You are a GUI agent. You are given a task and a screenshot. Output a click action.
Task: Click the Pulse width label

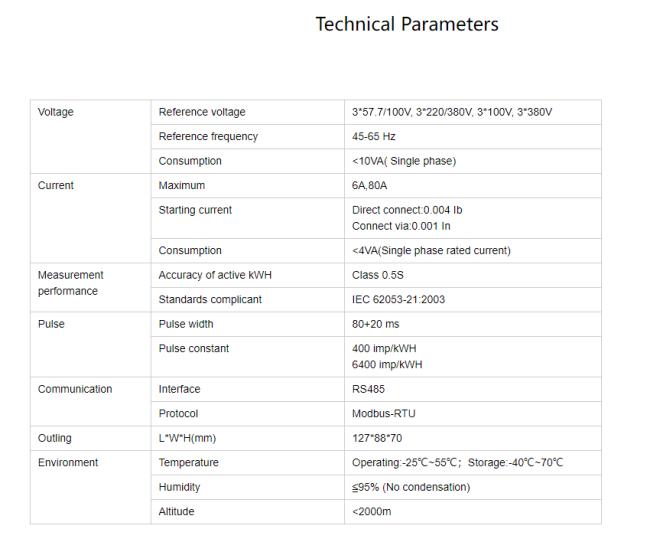click(186, 324)
